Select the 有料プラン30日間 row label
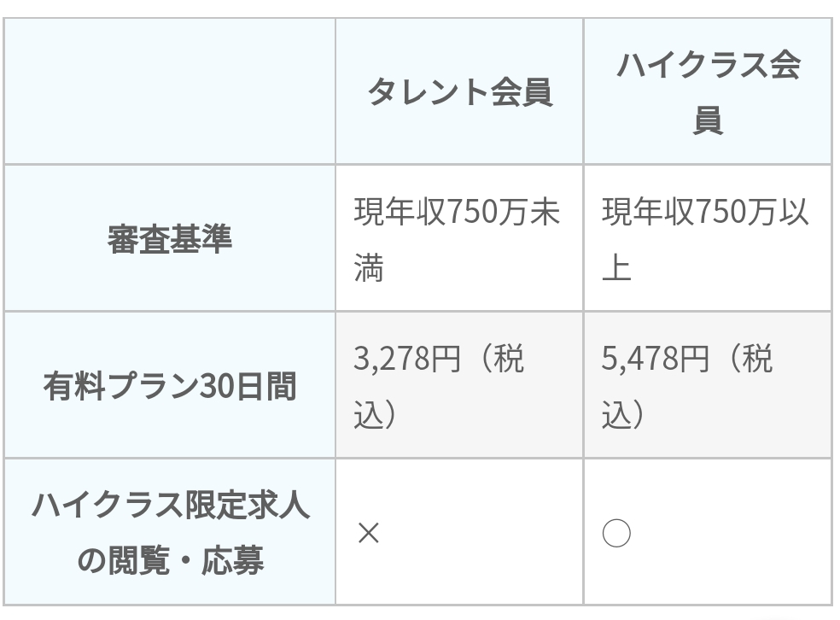 tap(169, 385)
